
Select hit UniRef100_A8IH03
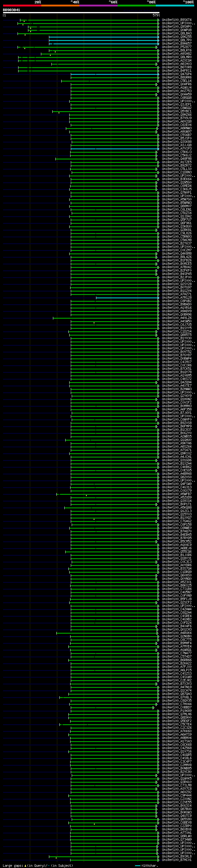tap(176, 64)
